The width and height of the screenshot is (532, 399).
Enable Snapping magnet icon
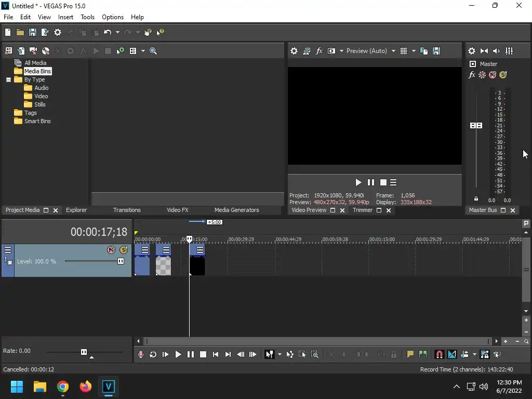[x=440, y=354]
